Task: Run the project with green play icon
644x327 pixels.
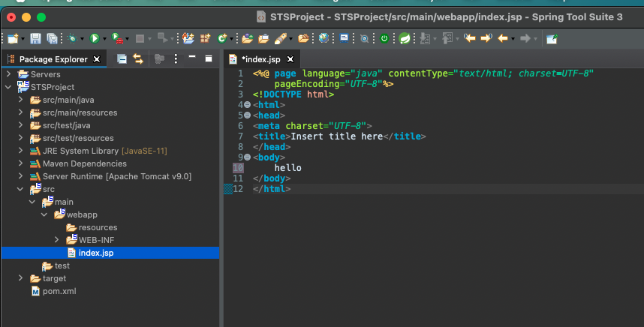Action: [95, 38]
